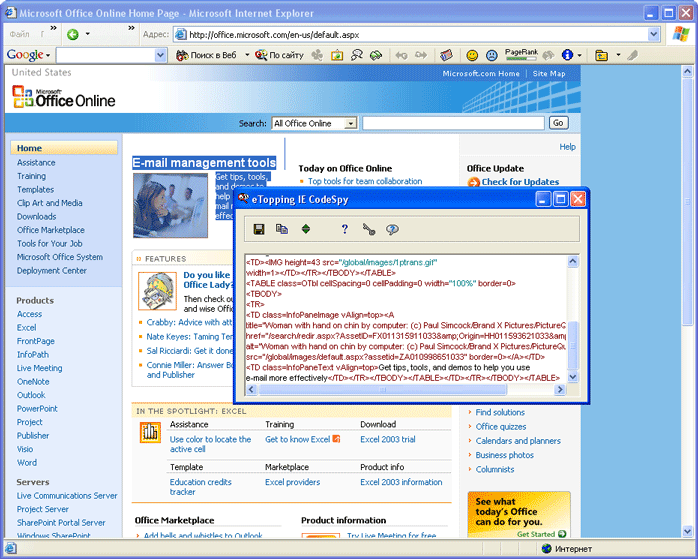Click the woman at computer thumbnail image
The height and width of the screenshot is (559, 698).
click(x=170, y=205)
